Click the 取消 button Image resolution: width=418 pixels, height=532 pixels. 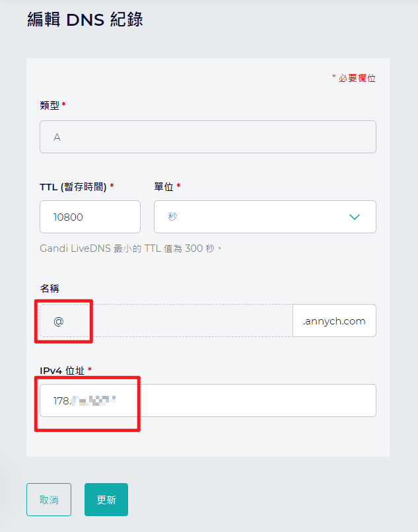click(x=49, y=500)
